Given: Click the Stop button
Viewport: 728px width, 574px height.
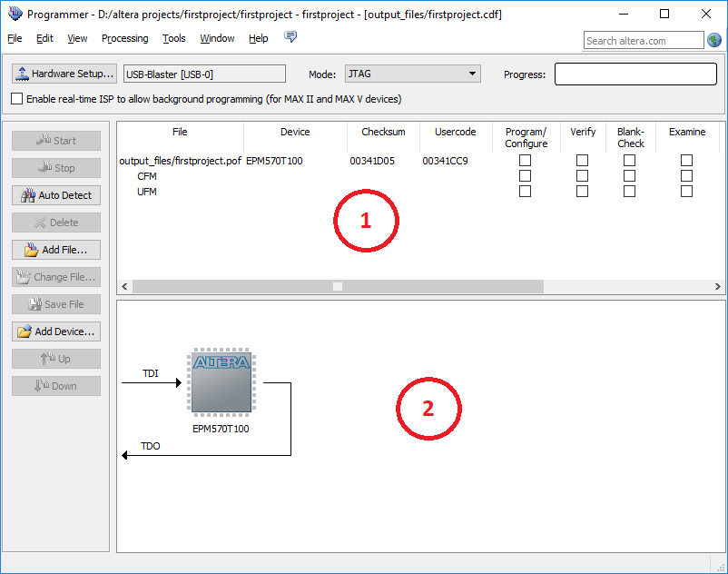Looking at the screenshot, I should point(56,168).
